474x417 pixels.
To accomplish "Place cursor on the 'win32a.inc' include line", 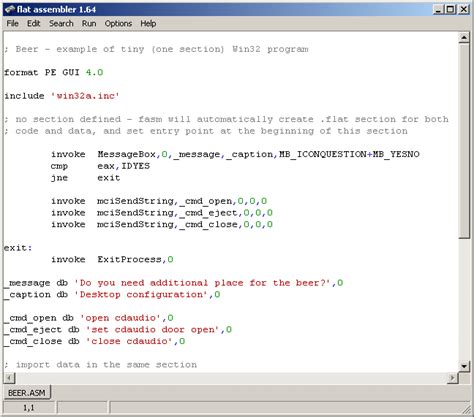I will point(62,96).
